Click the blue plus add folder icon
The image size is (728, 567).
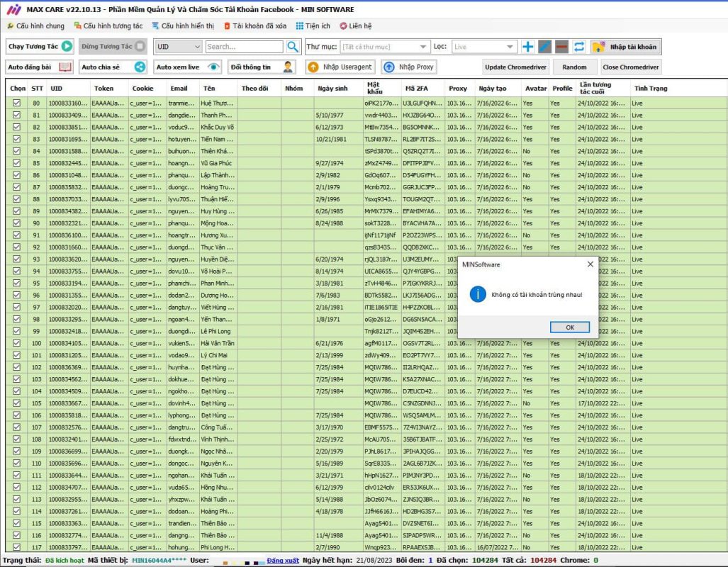pyautogui.click(x=527, y=47)
